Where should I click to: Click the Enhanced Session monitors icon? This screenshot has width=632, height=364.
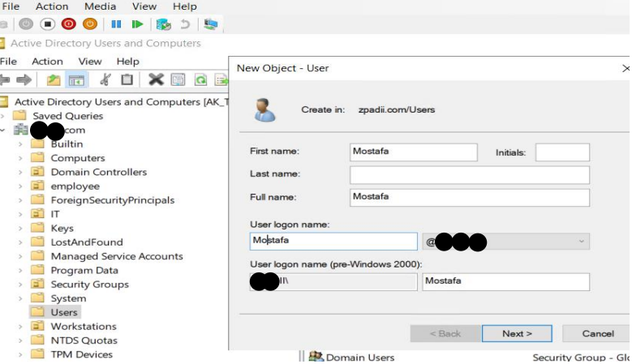210,24
